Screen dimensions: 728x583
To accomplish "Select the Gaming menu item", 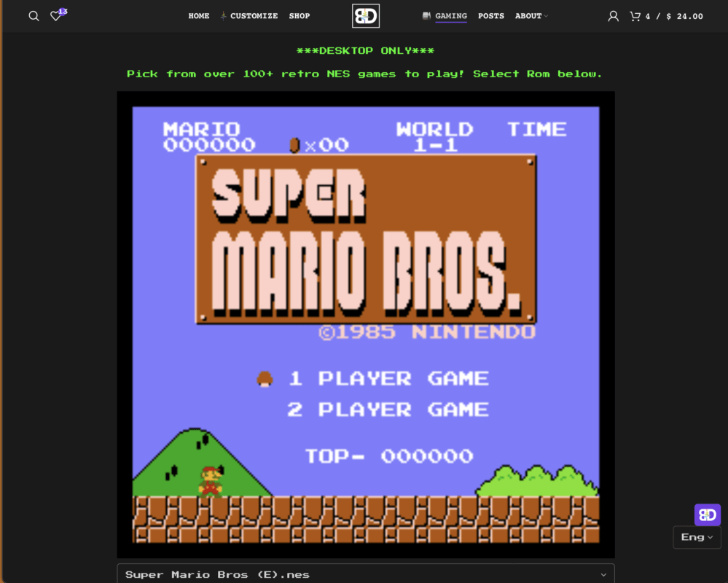I will pos(450,16).
